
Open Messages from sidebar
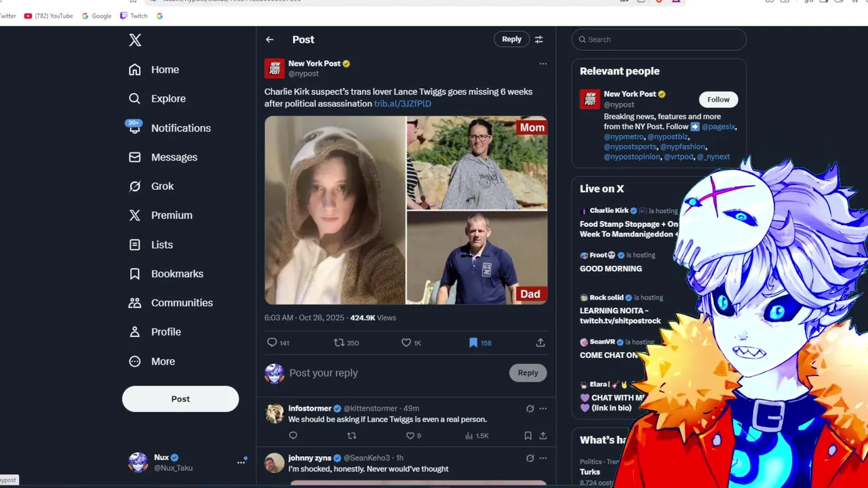click(x=163, y=157)
